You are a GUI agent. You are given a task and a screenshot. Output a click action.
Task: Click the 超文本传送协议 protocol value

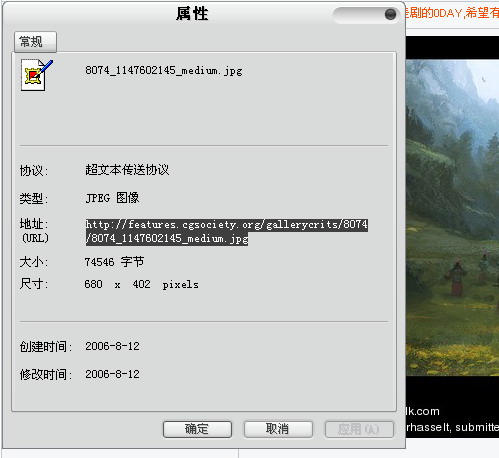click(127, 170)
